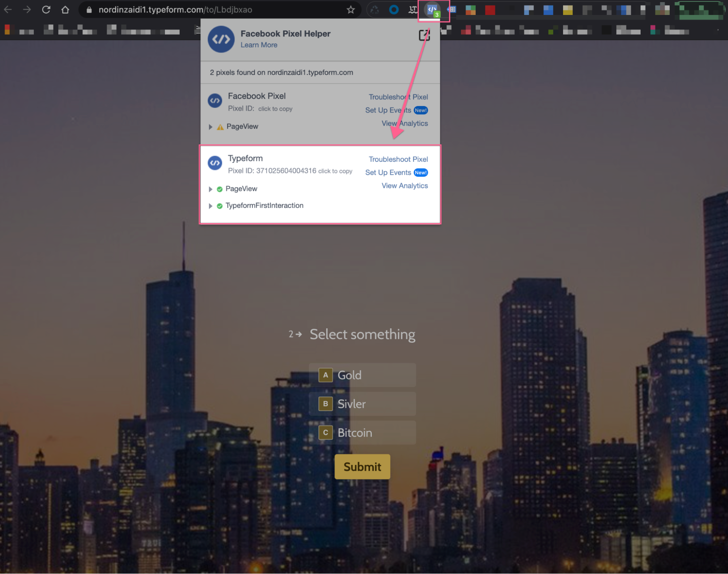Expand the Facebook Pixel PageView warning event
728x574 pixels.
[210, 126]
